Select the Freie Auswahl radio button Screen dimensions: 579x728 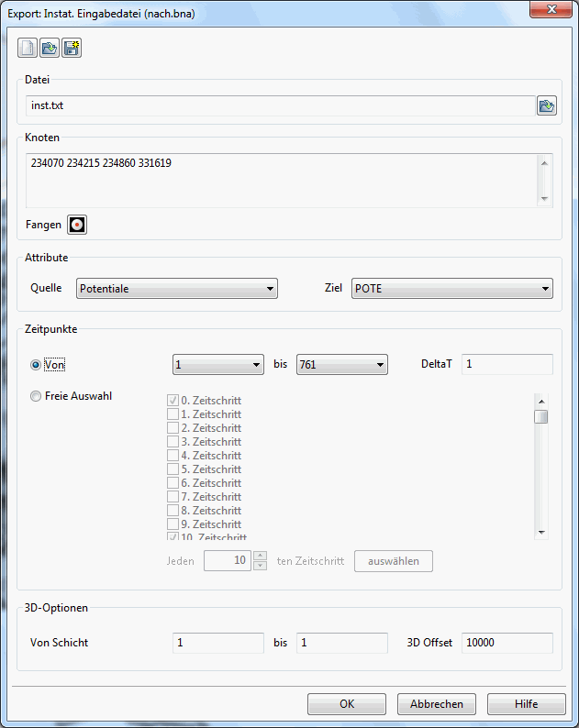point(37,397)
